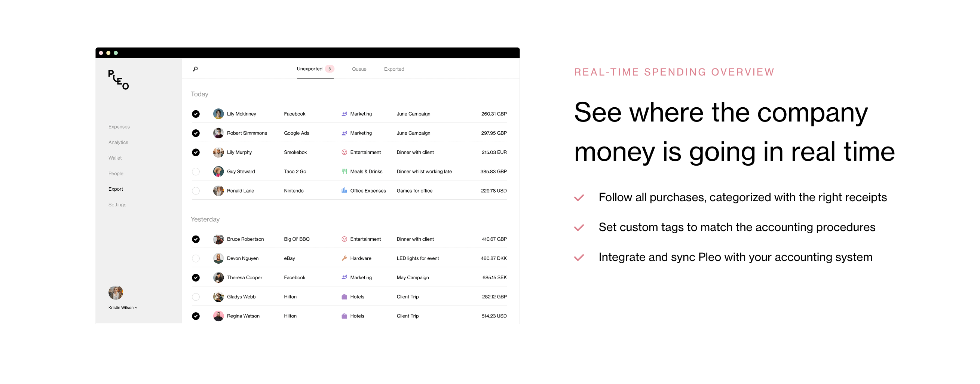Open Devon Nguyen's avatar
Viewport: 980px width, 384px height.
pyautogui.click(x=218, y=258)
